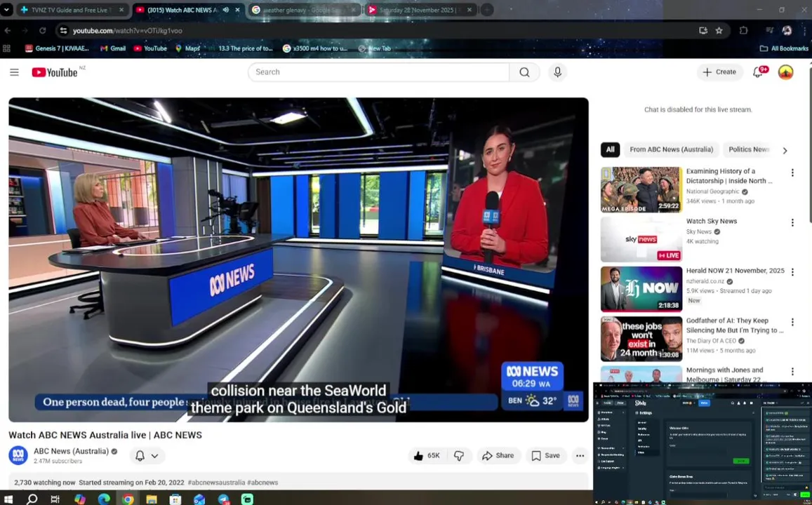The height and width of the screenshot is (505, 812).
Task: Open Chrome extensions puzzle icon
Action: [744, 31]
